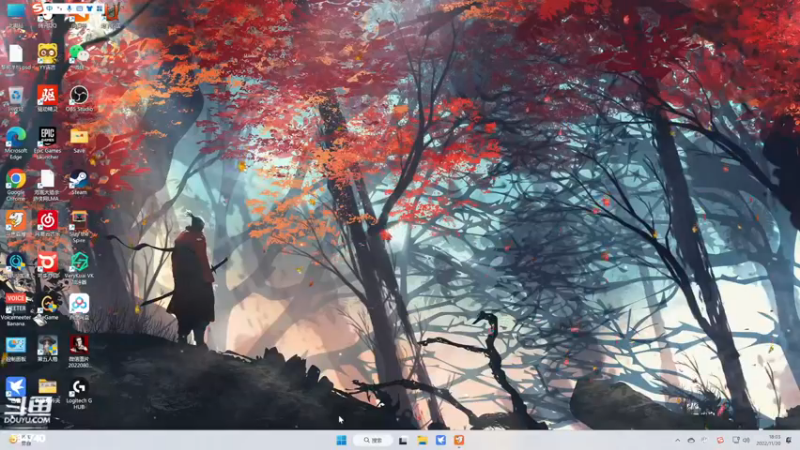Open the taskbar clock and date
This screenshot has height=450, width=800.
768,440
